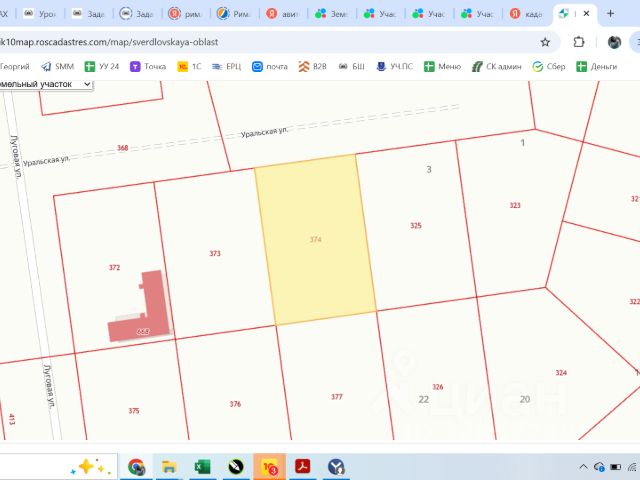Open the 'ЕРЦ' bookmark
This screenshot has height=480, width=640.
coord(227,67)
